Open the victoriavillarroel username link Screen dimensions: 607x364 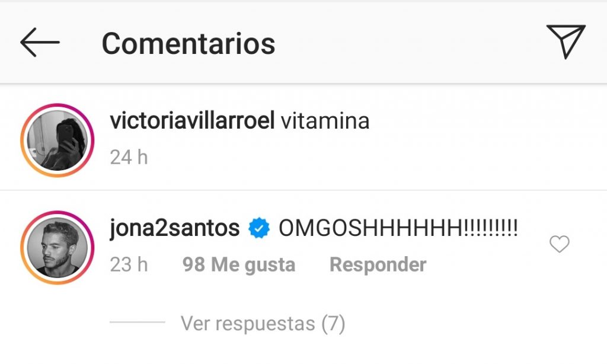coord(193,120)
